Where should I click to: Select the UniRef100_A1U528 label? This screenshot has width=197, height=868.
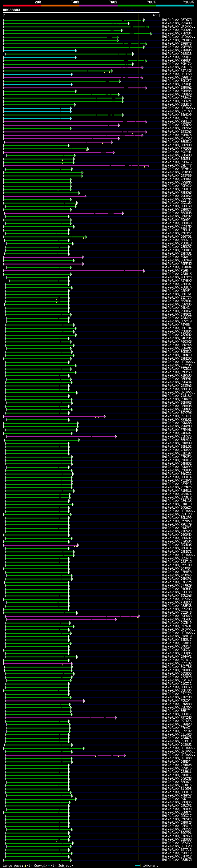[x=177, y=531]
